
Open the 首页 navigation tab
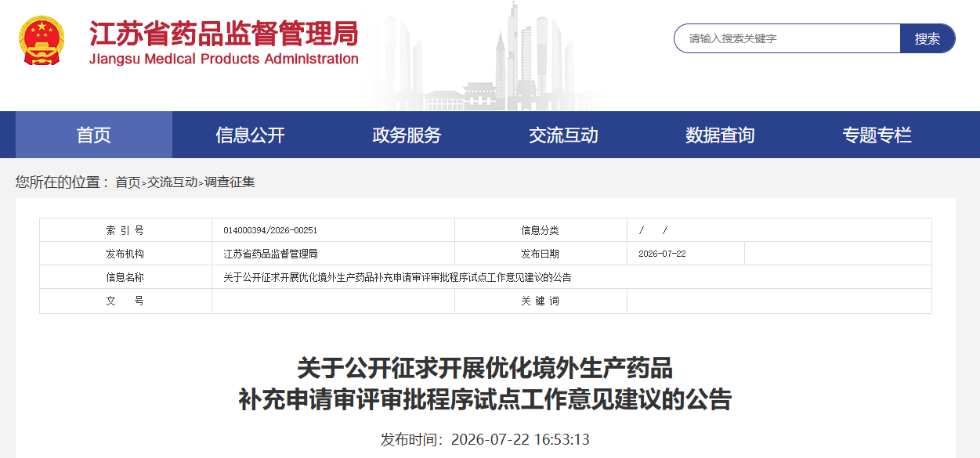click(x=94, y=135)
